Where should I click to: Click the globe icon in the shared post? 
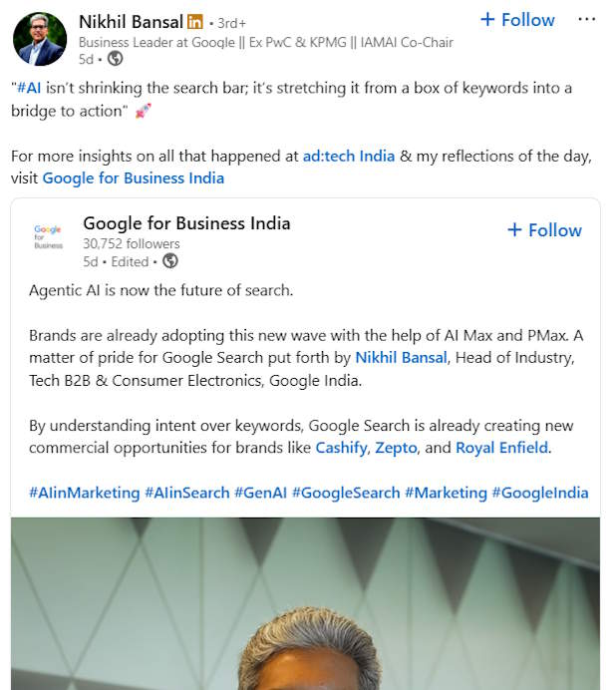coord(170,261)
